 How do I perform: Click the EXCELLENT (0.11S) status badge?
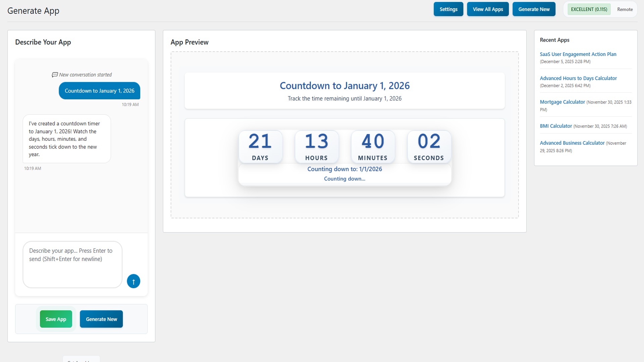point(589,9)
